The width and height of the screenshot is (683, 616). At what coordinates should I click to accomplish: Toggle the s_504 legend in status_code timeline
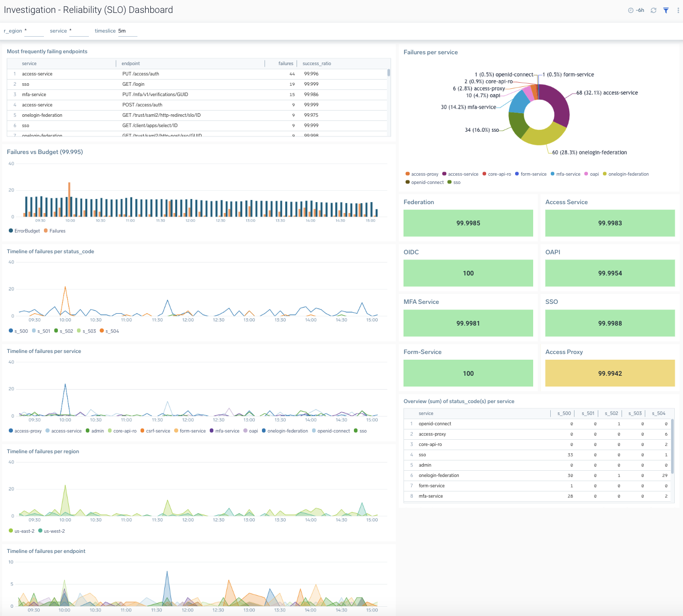click(x=109, y=331)
